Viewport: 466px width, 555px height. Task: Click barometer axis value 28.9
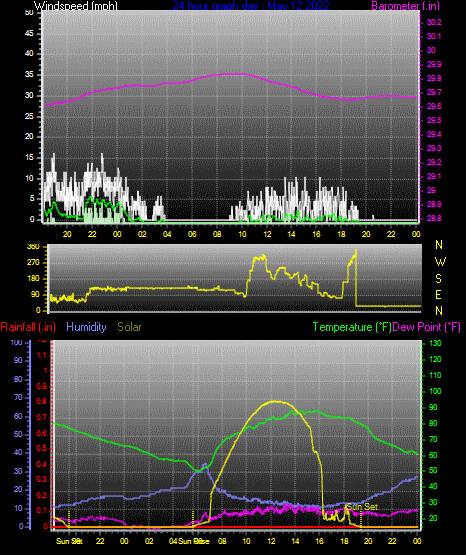pyautogui.click(x=434, y=205)
